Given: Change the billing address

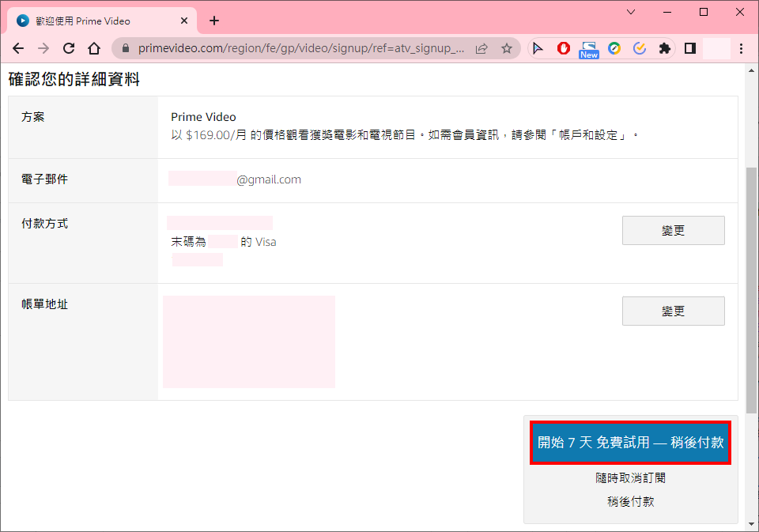Looking at the screenshot, I should click(674, 311).
